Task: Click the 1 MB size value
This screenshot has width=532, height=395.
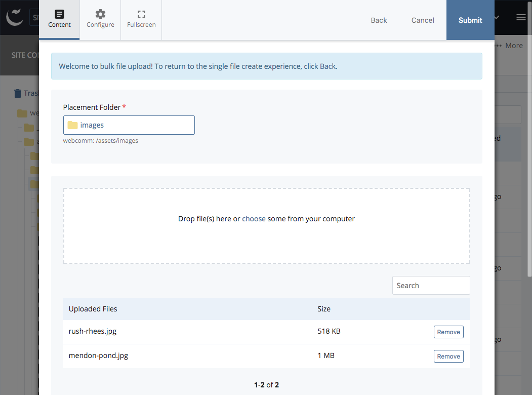Action: point(325,355)
